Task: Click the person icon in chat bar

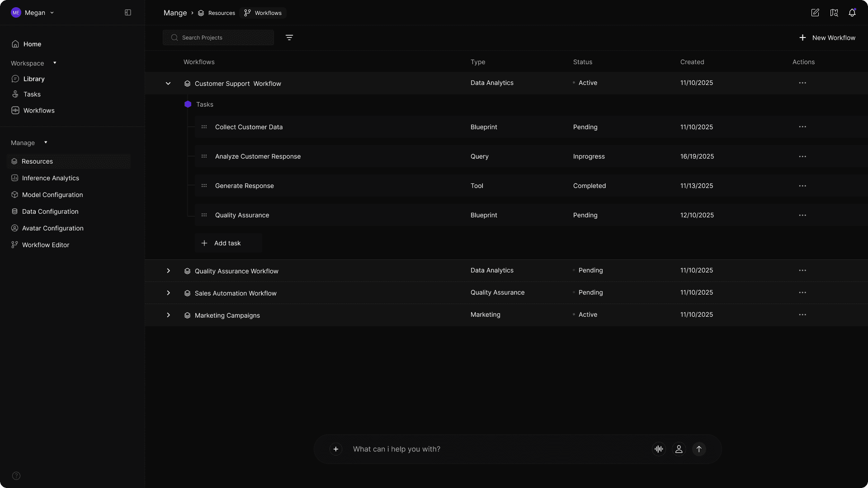Action: (x=679, y=449)
